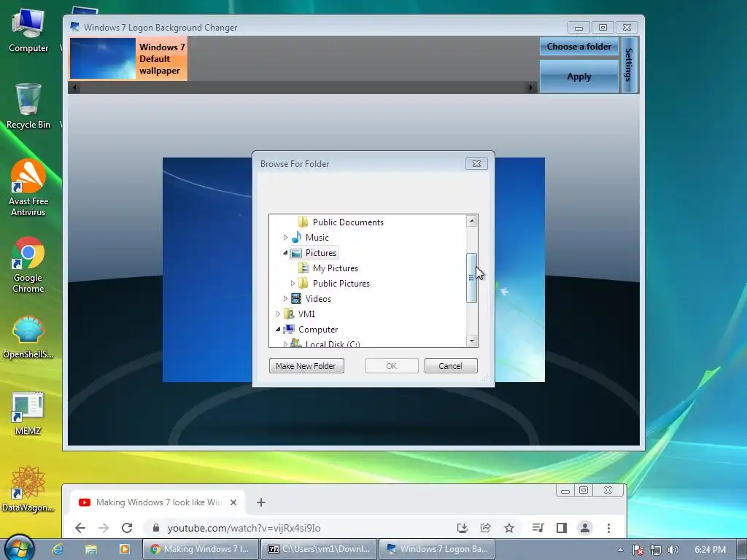Open Windows Media Player taskbar icon
The image size is (747, 560).
pos(124,549)
